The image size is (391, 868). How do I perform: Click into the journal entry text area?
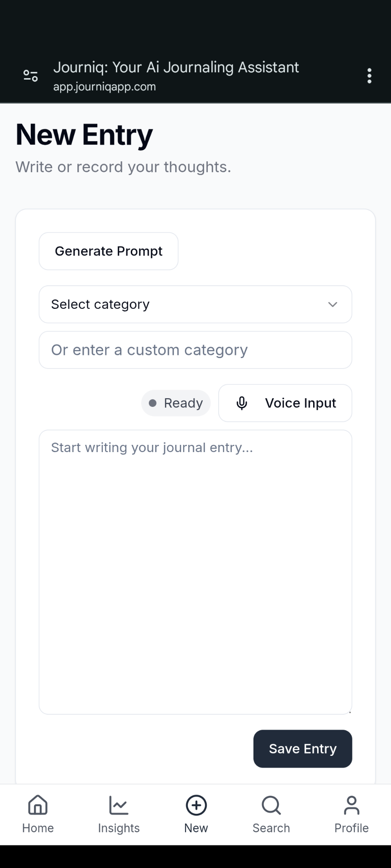click(195, 572)
